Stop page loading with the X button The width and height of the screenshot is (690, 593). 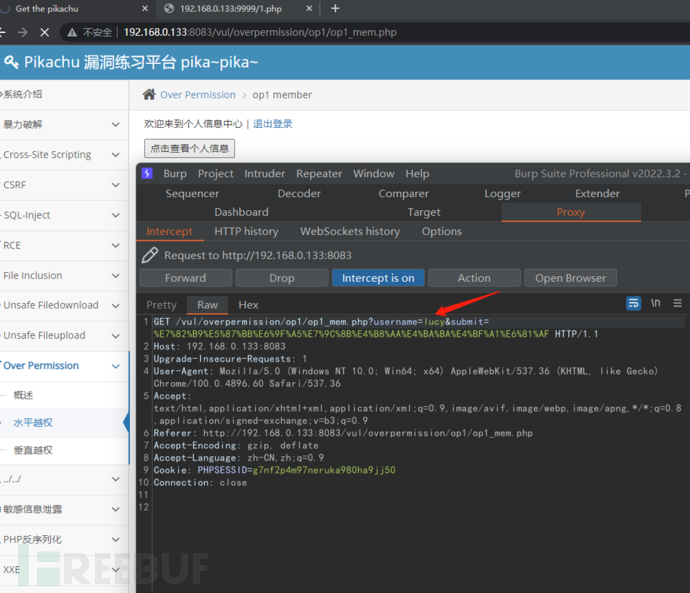(44, 32)
